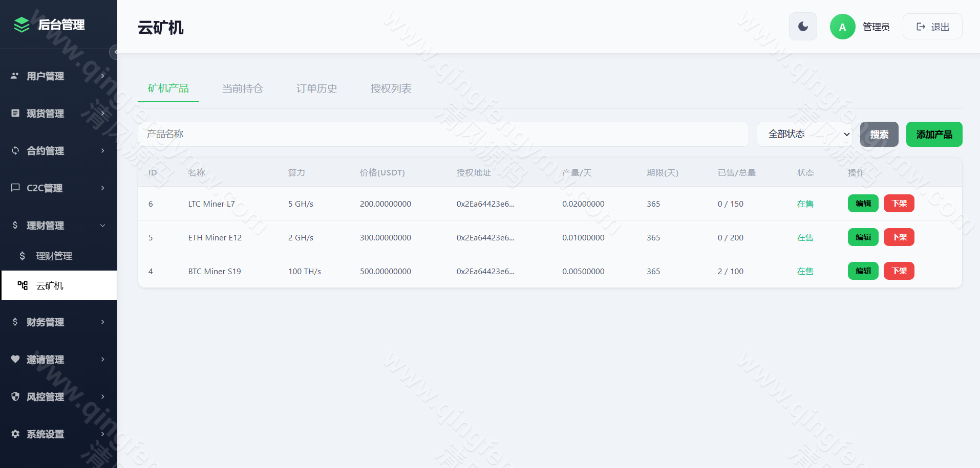Viewport: 980px width, 468px height.
Task: Click the 添加产品 button
Action: pyautogui.click(x=934, y=134)
